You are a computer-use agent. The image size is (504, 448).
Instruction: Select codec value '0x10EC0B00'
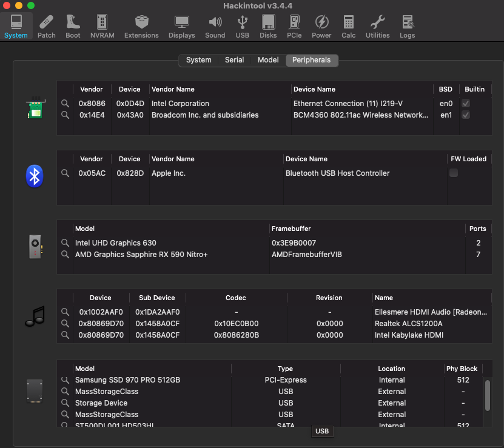tap(237, 324)
